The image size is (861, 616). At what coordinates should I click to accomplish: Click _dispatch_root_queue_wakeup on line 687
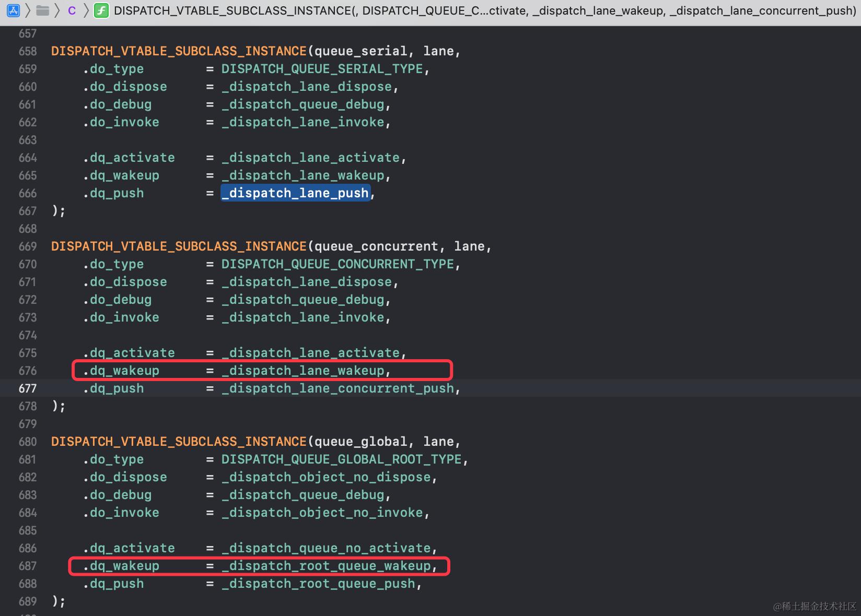pos(326,566)
